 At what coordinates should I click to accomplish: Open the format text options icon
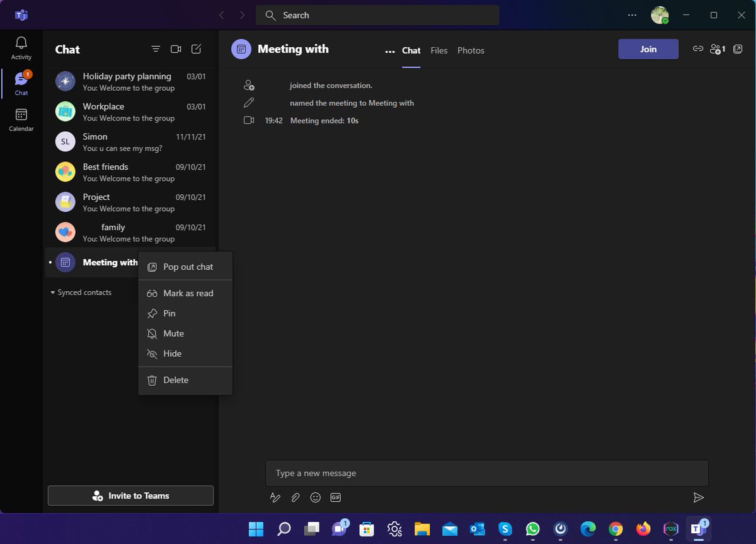tap(275, 497)
